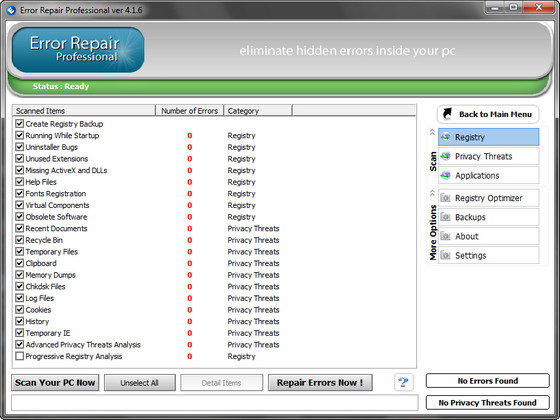Toggle Log Files checkbox

pos(20,298)
